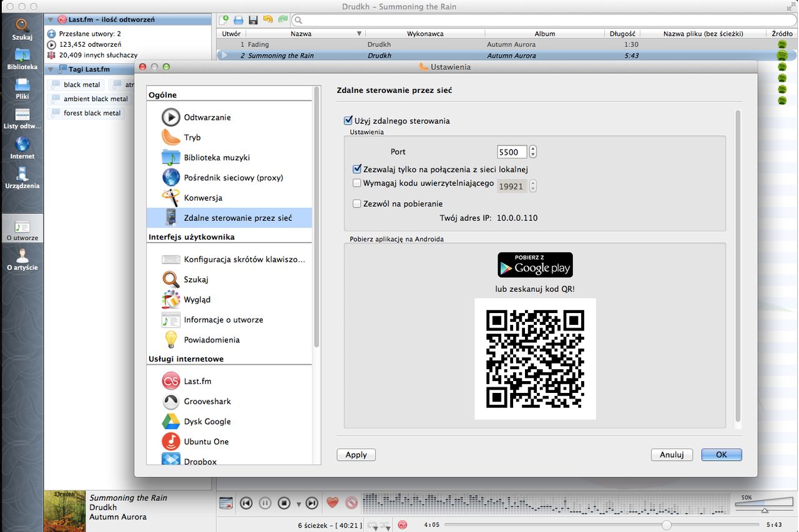Click the stop button's dropdown arrow
Image resolution: width=799 pixels, height=532 pixels.
pos(298,503)
